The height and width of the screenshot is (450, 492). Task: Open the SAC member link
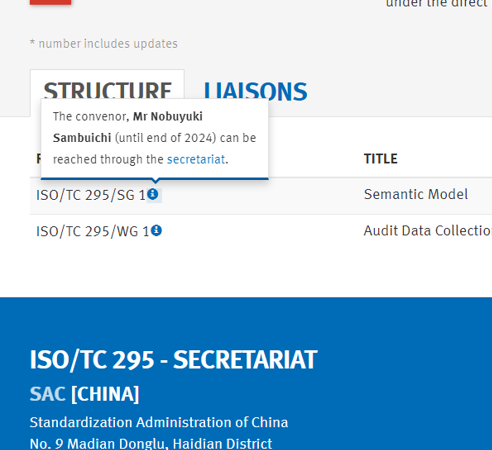click(x=47, y=394)
